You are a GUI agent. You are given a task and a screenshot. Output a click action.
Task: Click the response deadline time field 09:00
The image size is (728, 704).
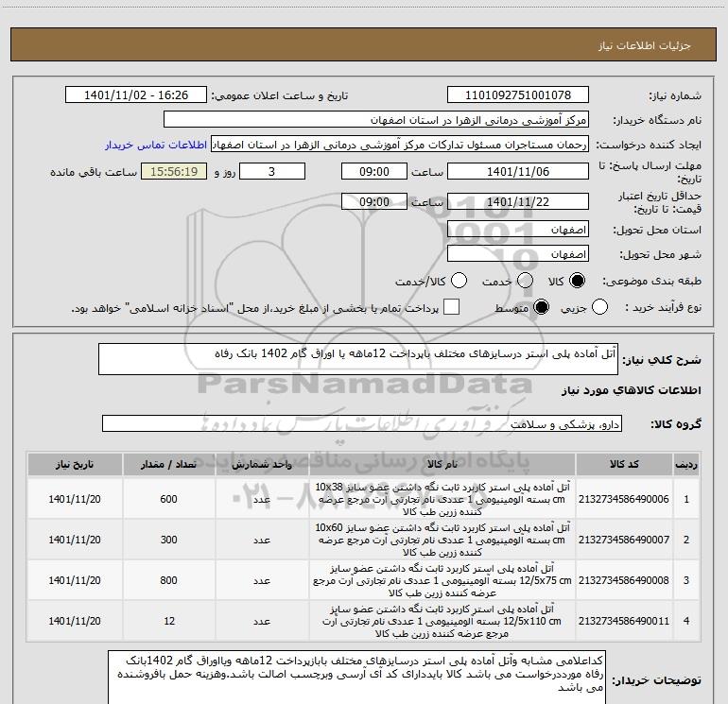pyautogui.click(x=374, y=171)
